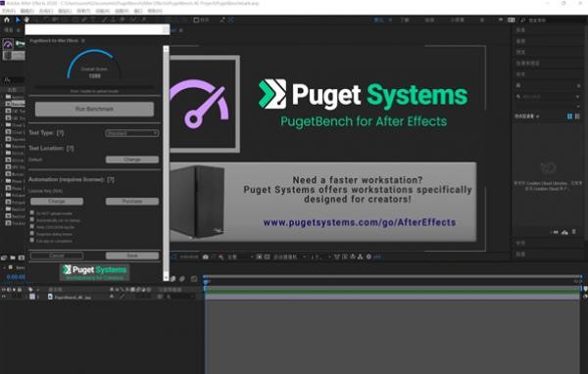This screenshot has width=588, height=374.
Task: Toggle the transparency grid in the viewer
Action: 267,257
